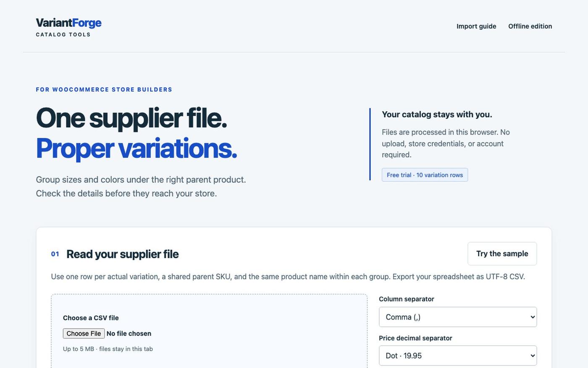Open the Column separator dropdown

coord(458,317)
